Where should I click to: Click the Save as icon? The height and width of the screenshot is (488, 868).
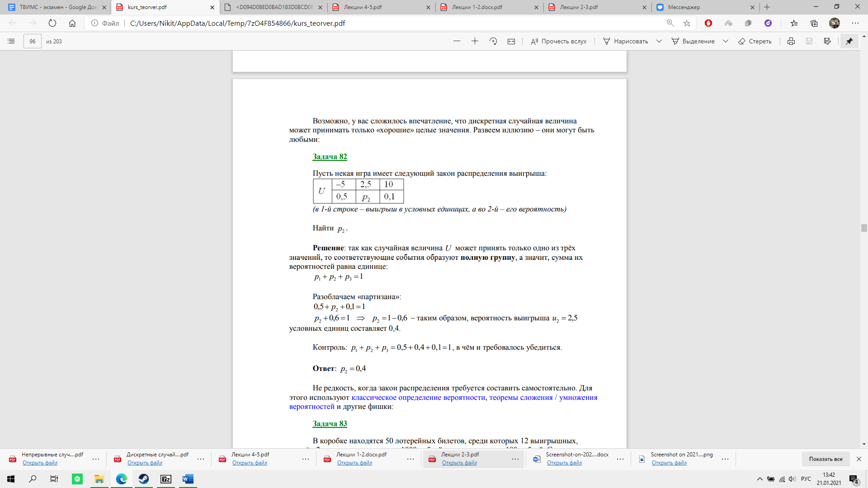click(x=827, y=41)
